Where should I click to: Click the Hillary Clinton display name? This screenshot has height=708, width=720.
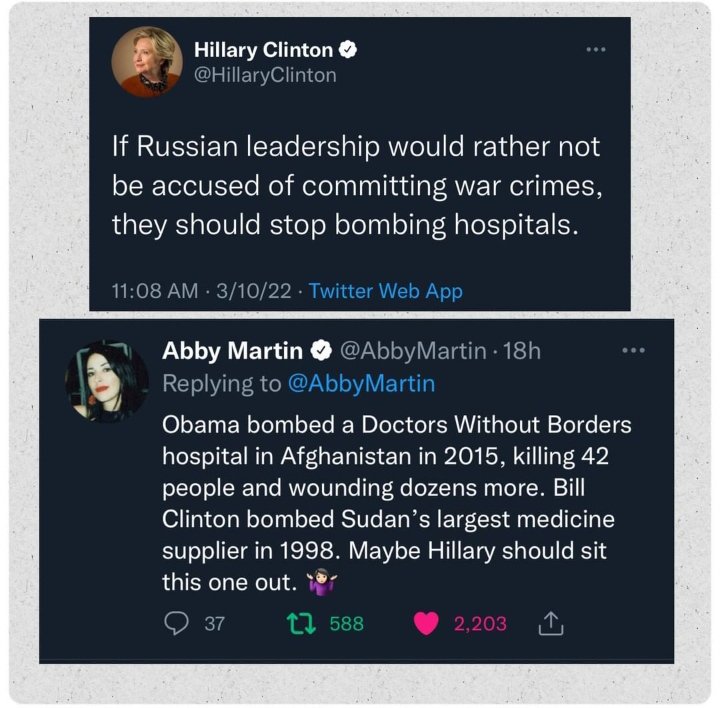pos(264,50)
